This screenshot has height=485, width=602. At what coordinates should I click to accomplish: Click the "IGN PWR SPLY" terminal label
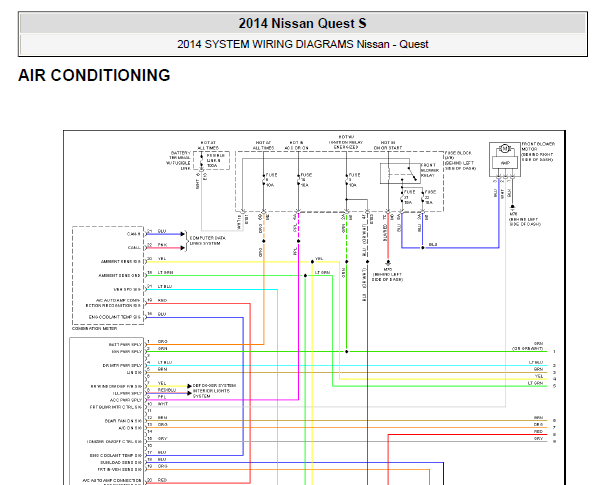pos(127,351)
